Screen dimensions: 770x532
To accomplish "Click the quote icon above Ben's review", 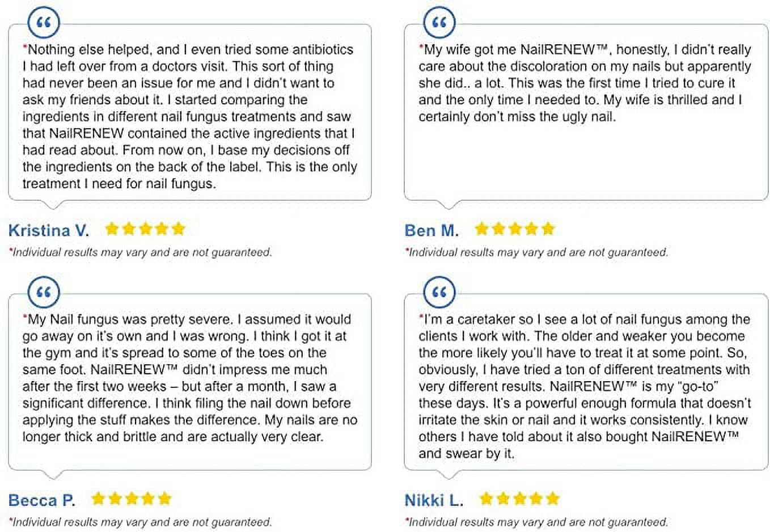I will pos(439,23).
